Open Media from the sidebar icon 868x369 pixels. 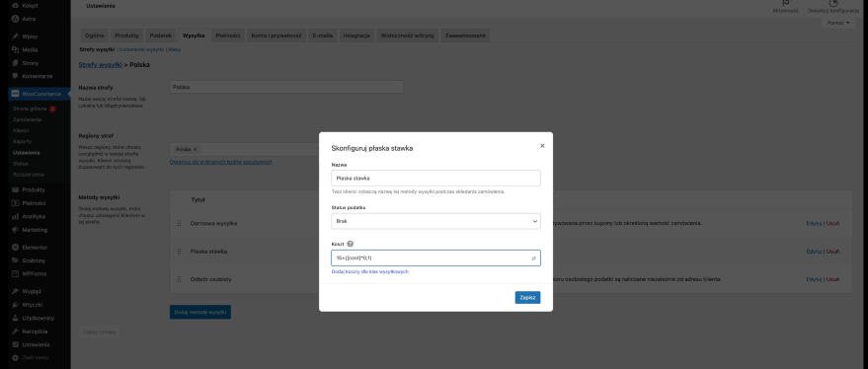coord(16,49)
